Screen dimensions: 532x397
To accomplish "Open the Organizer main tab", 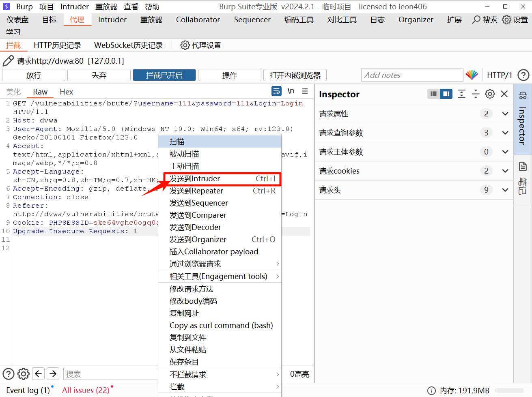I will tap(416, 19).
